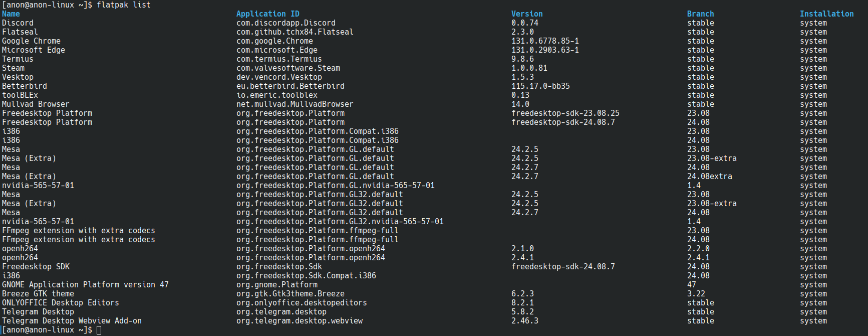Viewport: 868px width, 336px height.
Task: Click the Telegram Desktop Webview Add-on name
Action: point(72,321)
